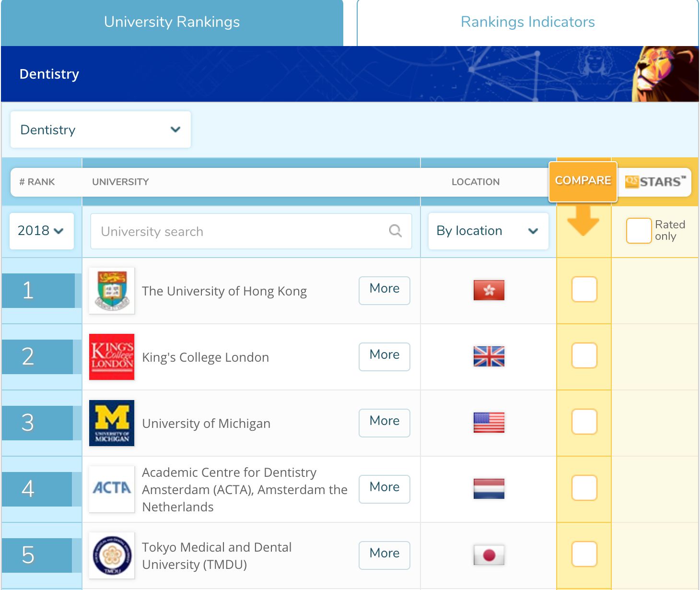Switch to the Rankings Indicators tab
The width and height of the screenshot is (700, 590).
527,23
